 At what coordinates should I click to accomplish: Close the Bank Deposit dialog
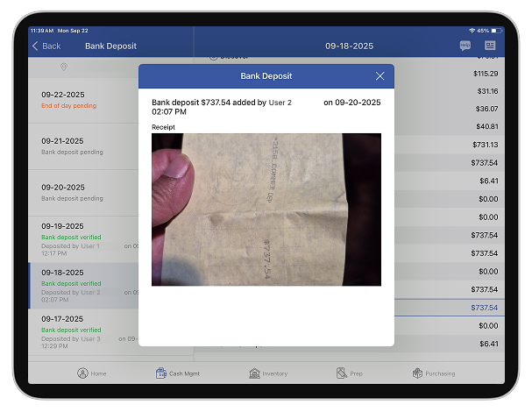click(379, 76)
